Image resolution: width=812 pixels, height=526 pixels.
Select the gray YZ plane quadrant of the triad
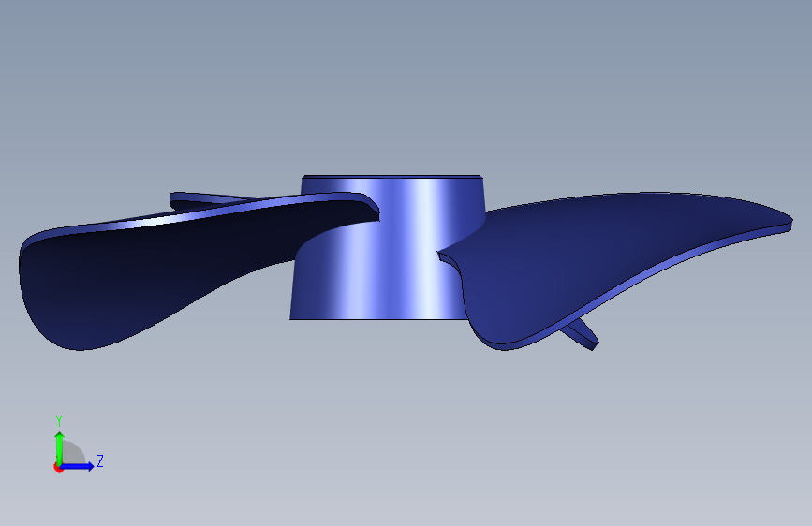pyautogui.click(x=72, y=454)
